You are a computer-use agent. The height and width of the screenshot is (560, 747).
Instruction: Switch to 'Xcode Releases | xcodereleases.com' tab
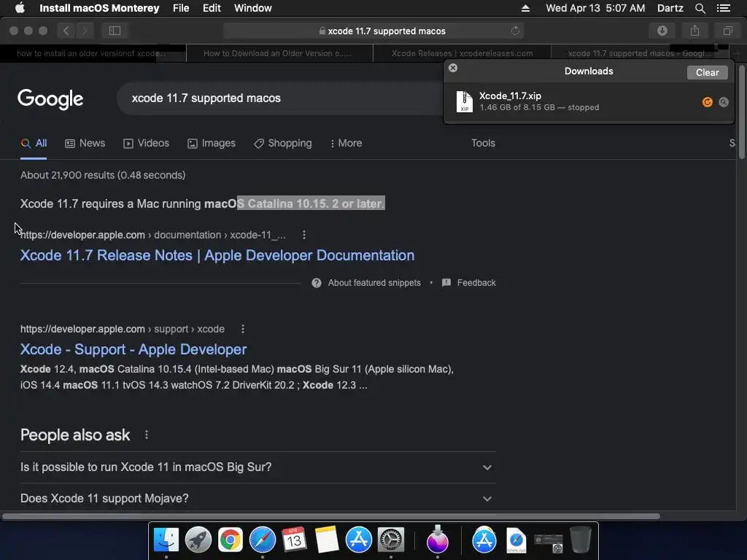[x=462, y=53]
